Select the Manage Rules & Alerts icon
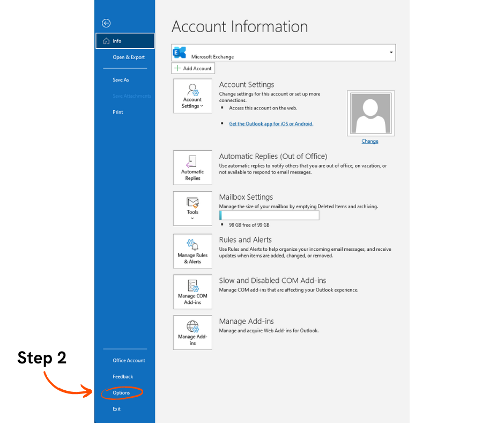Screen dimensions: 504x423 click(x=192, y=251)
